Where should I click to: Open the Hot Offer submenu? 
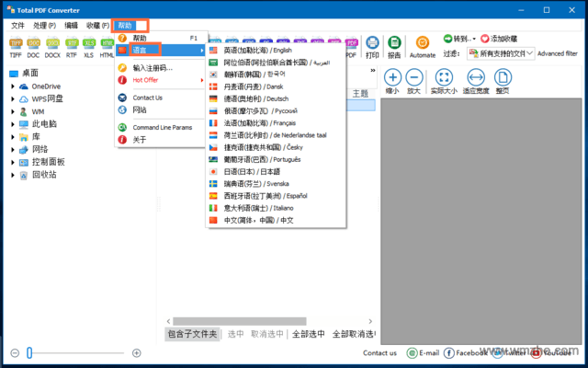coord(162,80)
